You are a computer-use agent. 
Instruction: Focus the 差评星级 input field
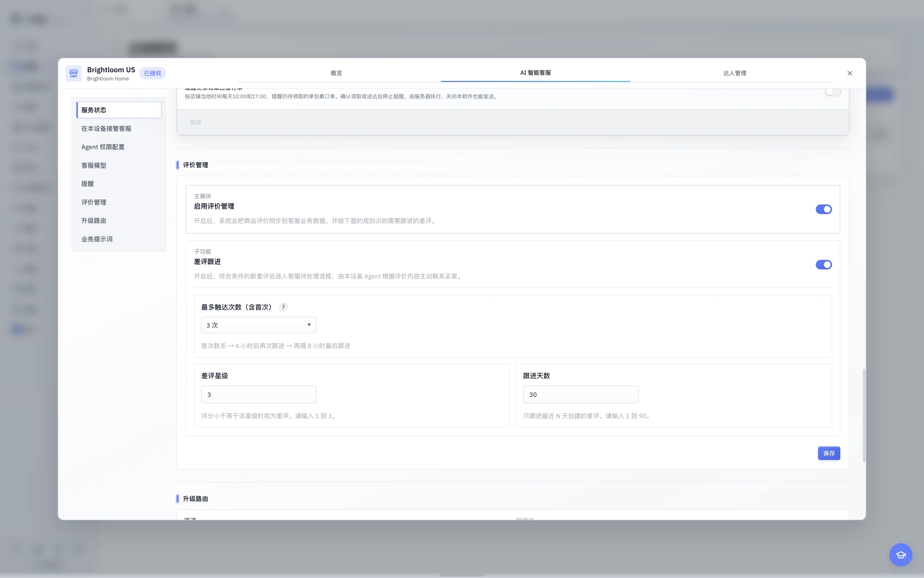[259, 394]
